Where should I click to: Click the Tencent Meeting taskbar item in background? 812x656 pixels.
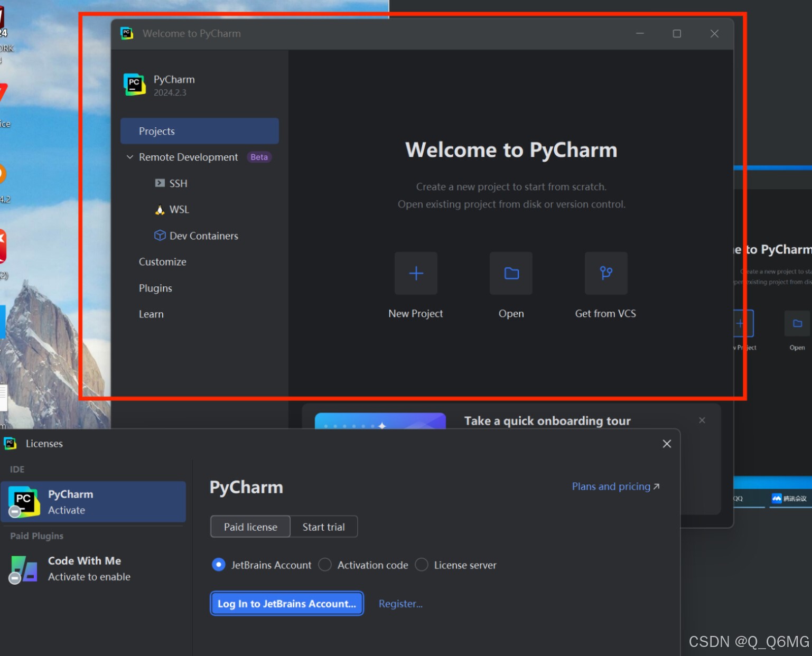click(x=789, y=498)
